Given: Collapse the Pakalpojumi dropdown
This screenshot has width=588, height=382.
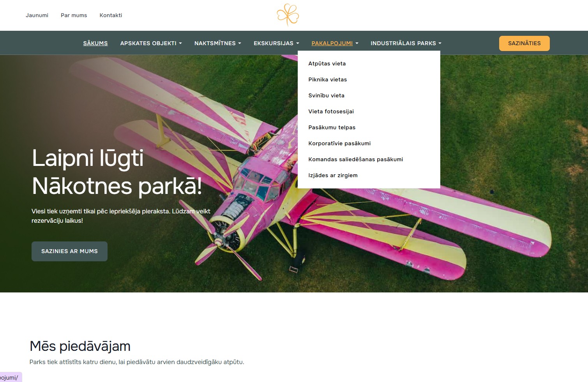Looking at the screenshot, I should tap(335, 43).
